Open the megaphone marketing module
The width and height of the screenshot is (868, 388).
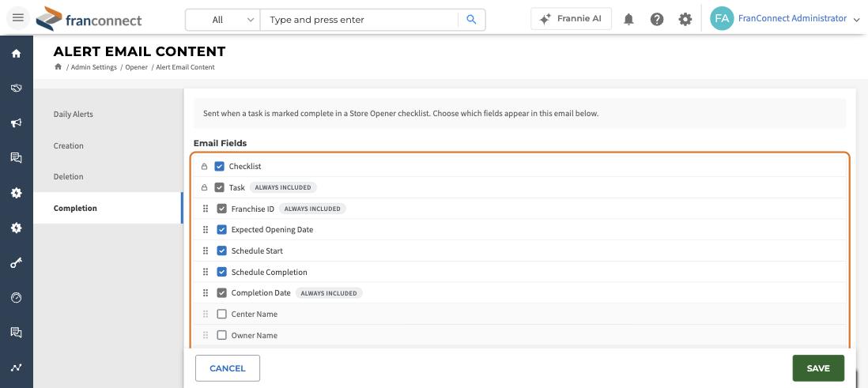pyautogui.click(x=16, y=122)
